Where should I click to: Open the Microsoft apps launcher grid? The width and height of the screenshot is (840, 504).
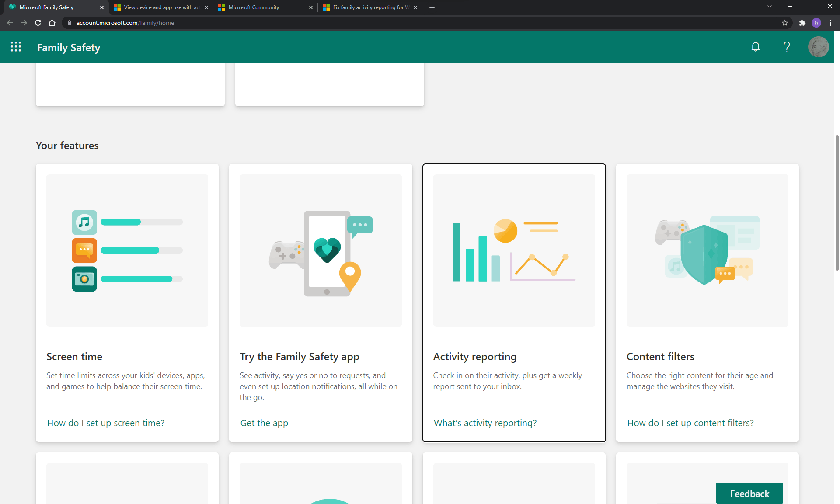pyautogui.click(x=16, y=47)
